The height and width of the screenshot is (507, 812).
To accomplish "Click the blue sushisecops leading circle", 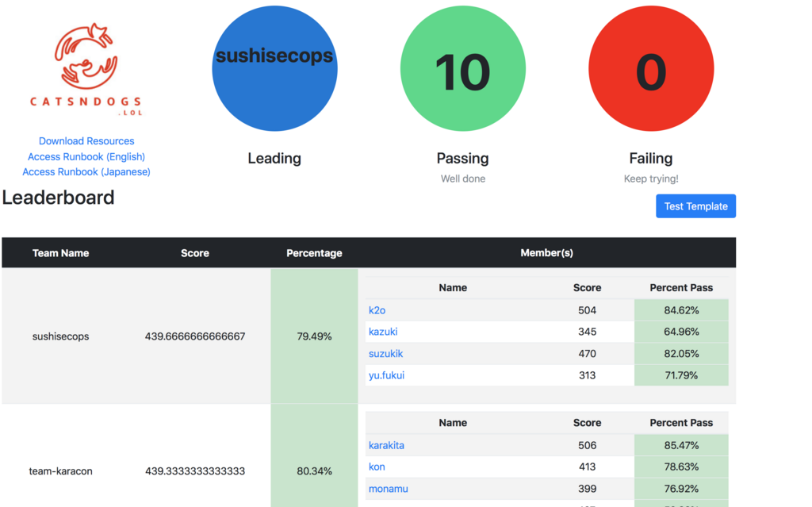I will point(274,68).
